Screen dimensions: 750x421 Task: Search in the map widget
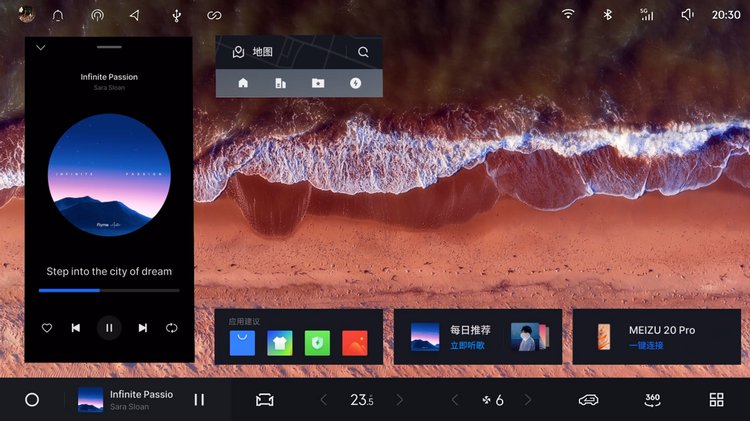(363, 52)
